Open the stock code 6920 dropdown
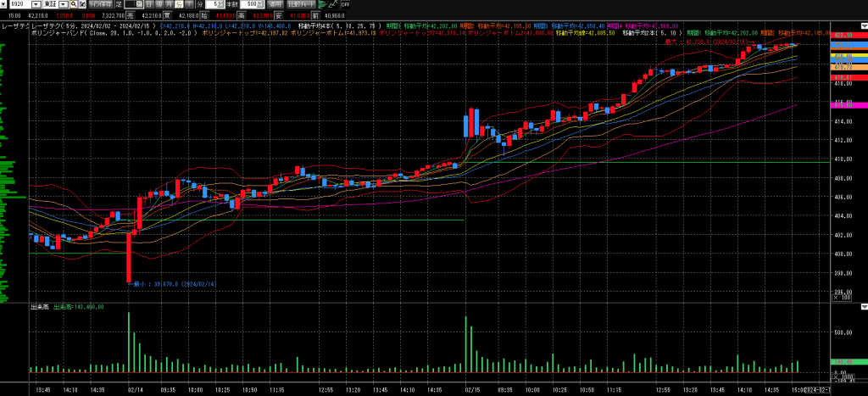The height and width of the screenshot is (396, 868). pos(36,4)
